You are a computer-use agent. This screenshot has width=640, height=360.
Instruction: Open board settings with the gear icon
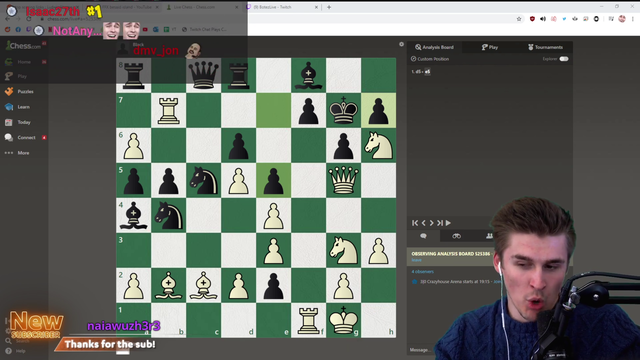(401, 44)
